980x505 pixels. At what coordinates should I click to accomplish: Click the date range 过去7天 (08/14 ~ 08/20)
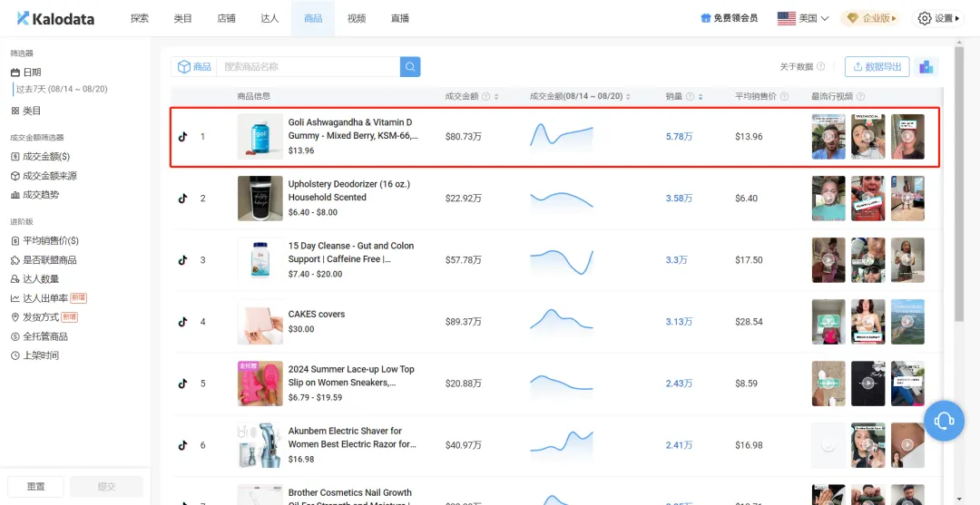click(x=62, y=89)
